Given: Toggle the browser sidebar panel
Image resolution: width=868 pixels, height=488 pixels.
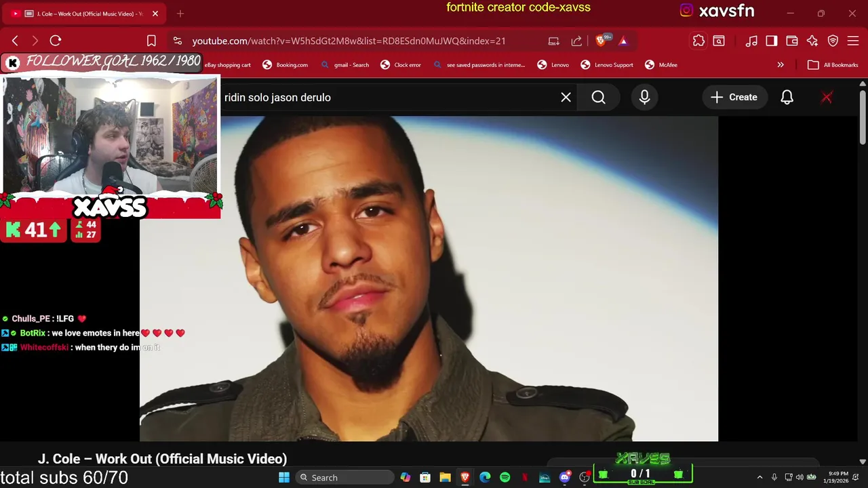Looking at the screenshot, I should pos(772,41).
